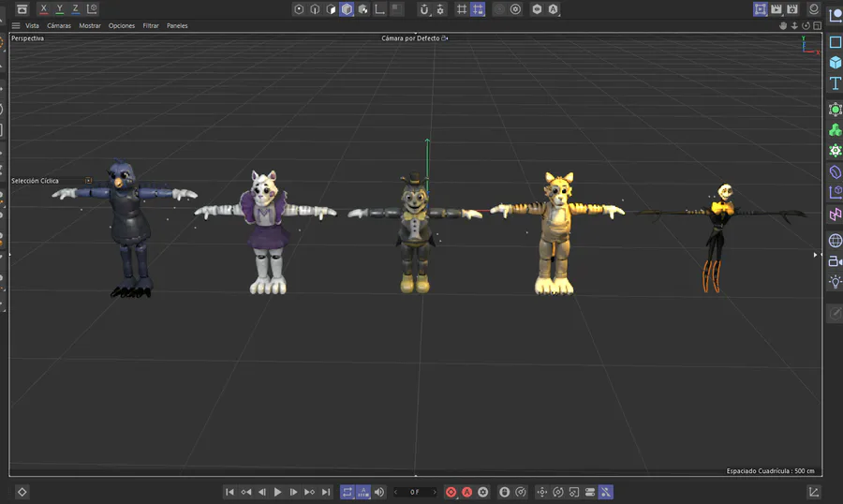This screenshot has width=843, height=504.
Task: Add a spline rectangle from right toolbar
Action: tap(835, 42)
